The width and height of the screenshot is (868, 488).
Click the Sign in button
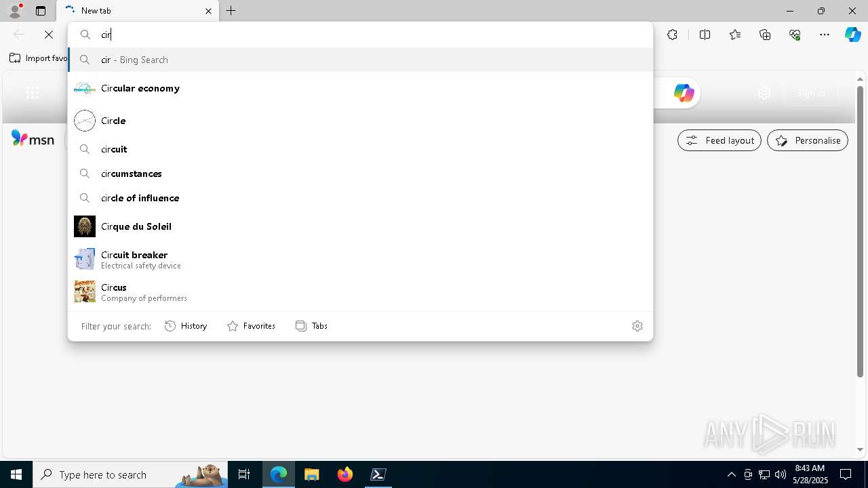coord(811,93)
